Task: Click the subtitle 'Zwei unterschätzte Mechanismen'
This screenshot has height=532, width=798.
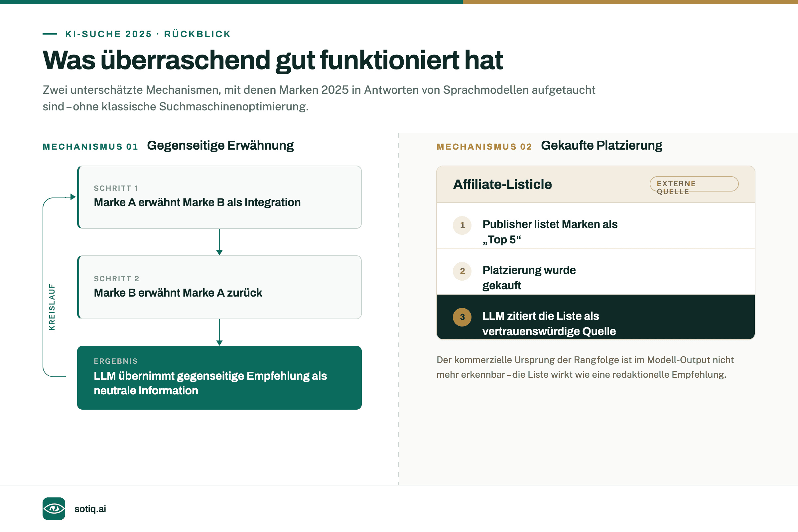Action: [x=319, y=98]
